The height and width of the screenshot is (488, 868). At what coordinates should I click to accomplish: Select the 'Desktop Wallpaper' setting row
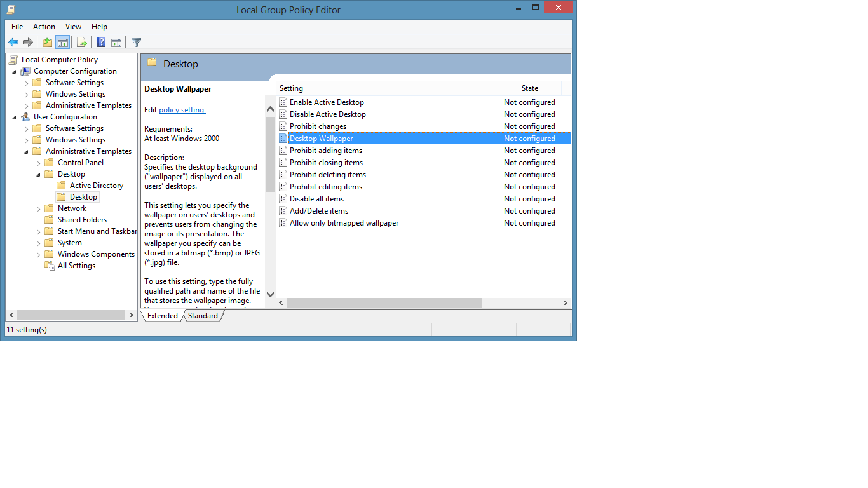(x=424, y=139)
